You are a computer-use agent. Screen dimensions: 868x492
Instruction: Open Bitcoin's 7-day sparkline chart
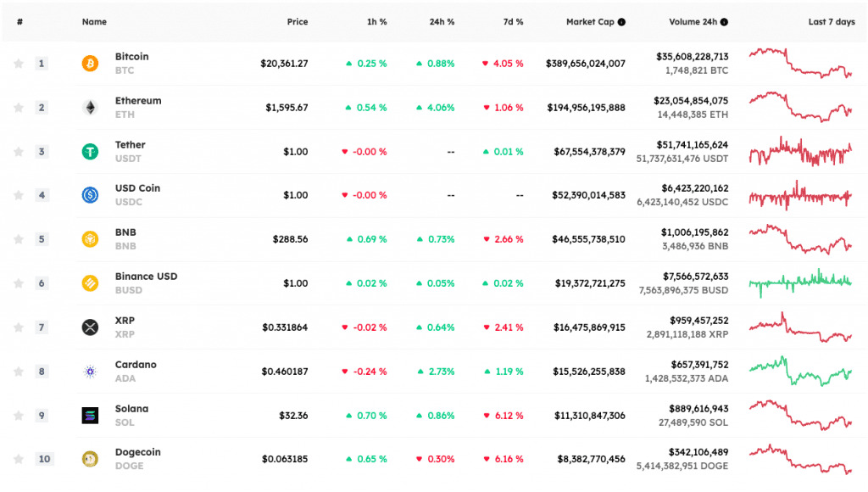800,63
